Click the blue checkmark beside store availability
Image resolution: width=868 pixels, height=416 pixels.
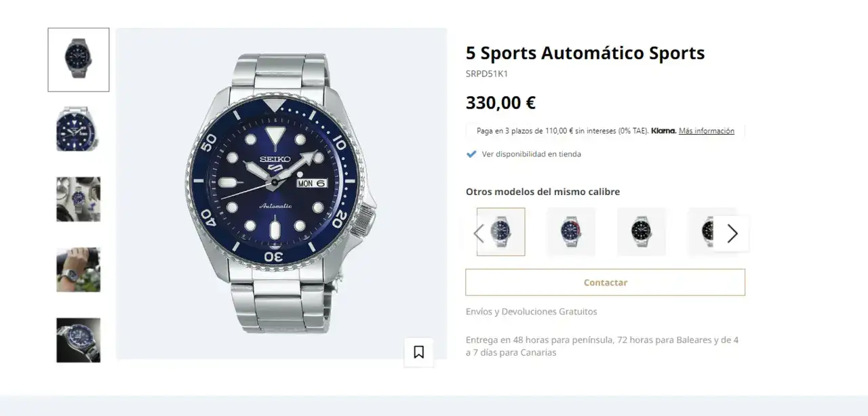click(471, 154)
